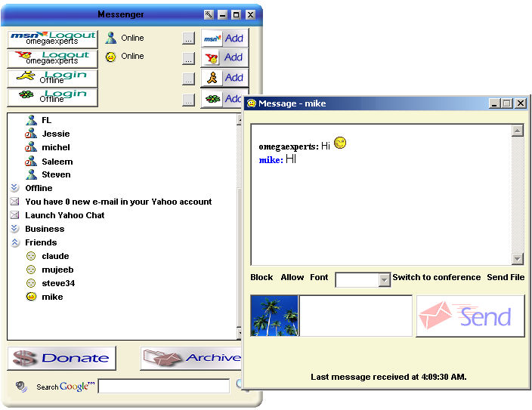
Task: Add a new ICQ contact
Action: pyautogui.click(x=222, y=99)
